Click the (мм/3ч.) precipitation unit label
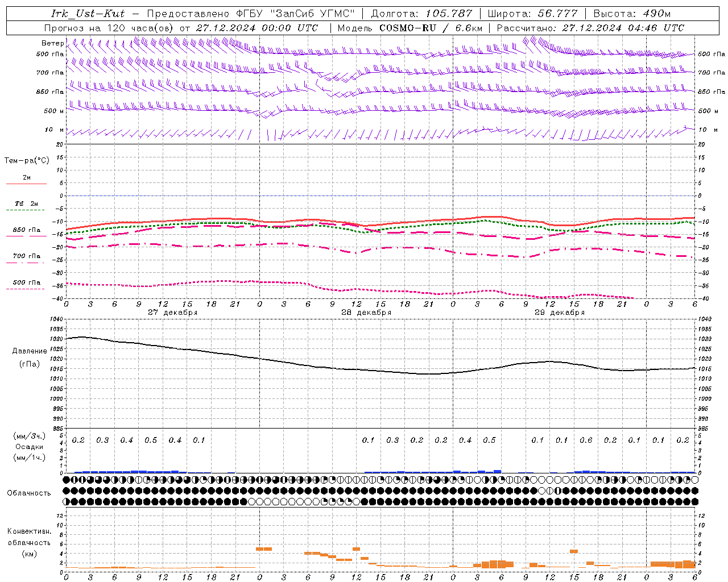This screenshot has height=582, width=728. click(x=30, y=436)
